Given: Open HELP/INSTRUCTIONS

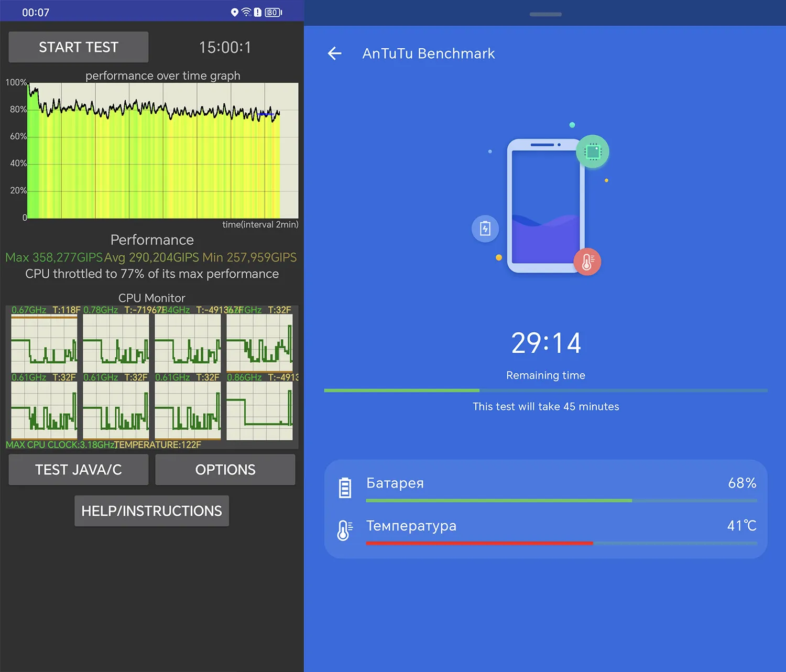Looking at the screenshot, I should click(x=152, y=511).
